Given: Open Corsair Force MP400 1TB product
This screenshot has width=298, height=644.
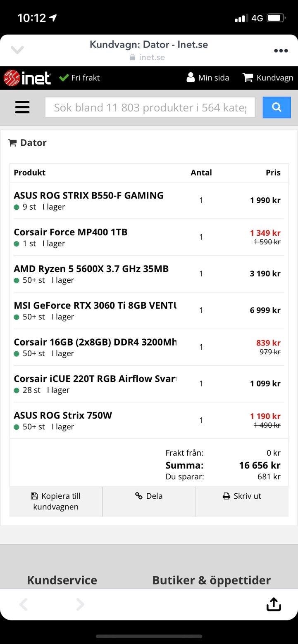Looking at the screenshot, I should 71,232.
